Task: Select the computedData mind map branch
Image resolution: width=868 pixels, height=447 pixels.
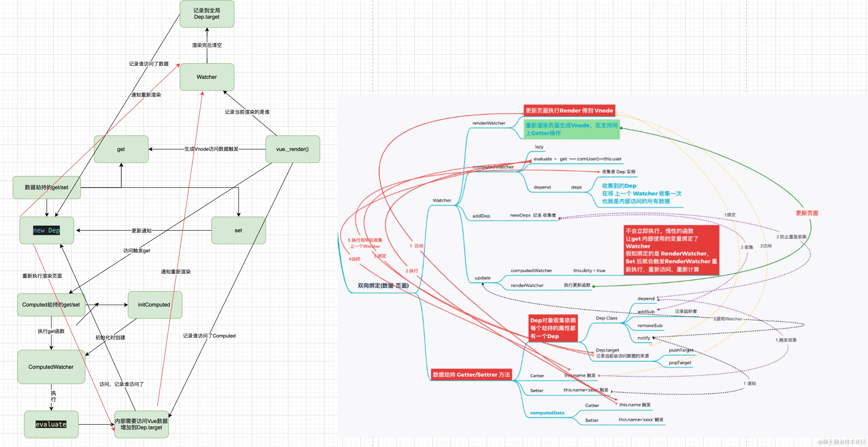Action: [547, 413]
